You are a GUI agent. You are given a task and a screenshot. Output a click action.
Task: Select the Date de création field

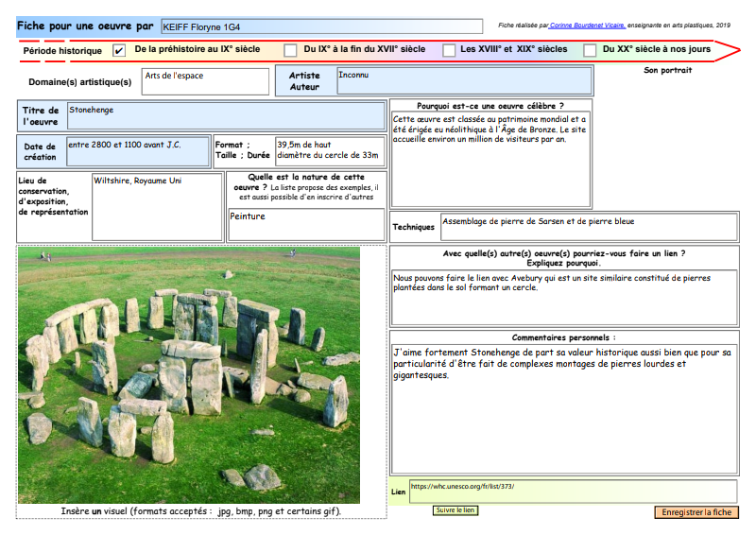click(x=138, y=150)
